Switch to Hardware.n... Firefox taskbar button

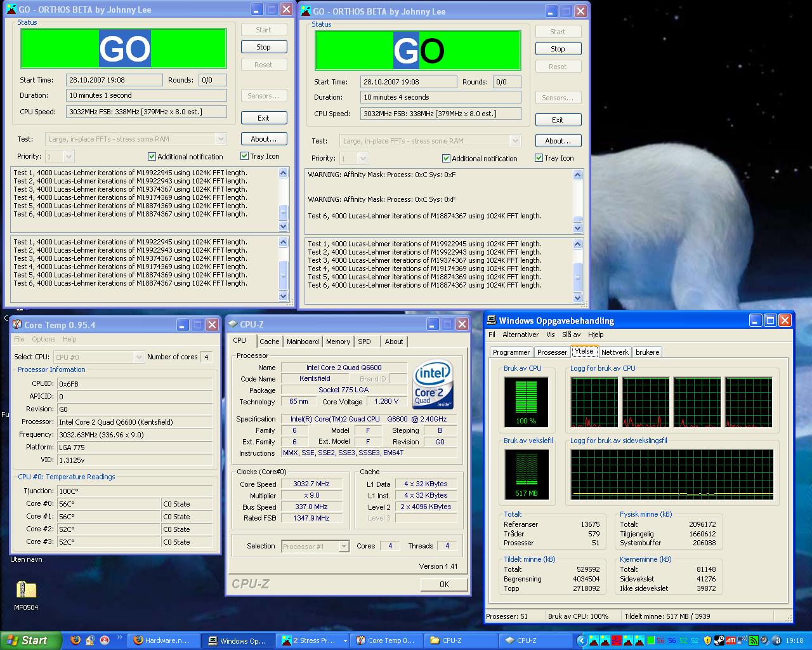164,640
